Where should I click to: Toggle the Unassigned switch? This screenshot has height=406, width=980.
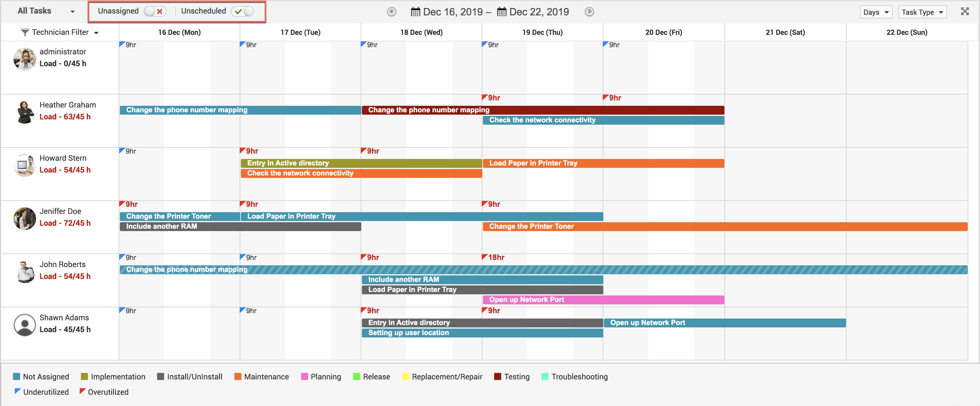click(x=155, y=12)
